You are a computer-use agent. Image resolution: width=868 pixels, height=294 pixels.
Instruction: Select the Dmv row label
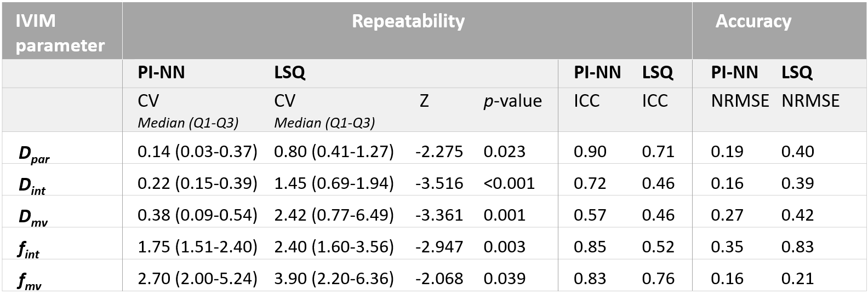point(33,218)
